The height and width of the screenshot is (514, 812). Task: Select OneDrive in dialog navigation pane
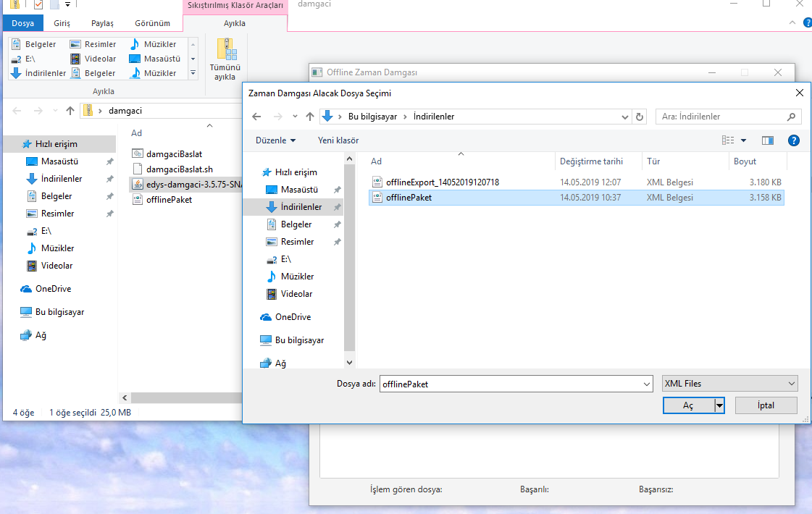coord(292,317)
